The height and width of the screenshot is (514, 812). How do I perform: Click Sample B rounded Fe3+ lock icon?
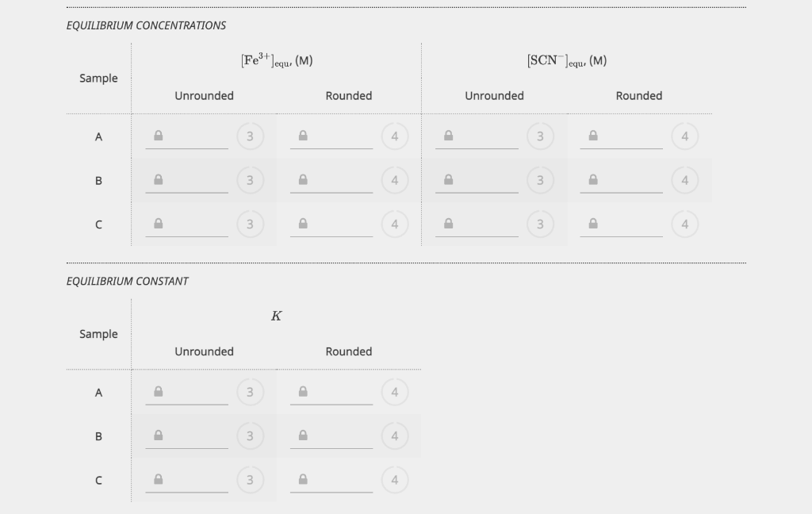[303, 180]
